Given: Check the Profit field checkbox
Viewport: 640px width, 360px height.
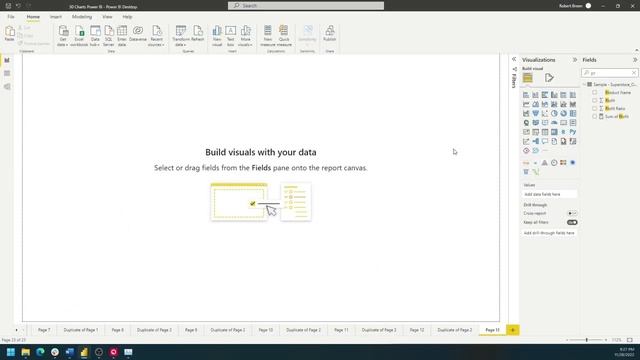Looking at the screenshot, I should pyautogui.click(x=595, y=100).
